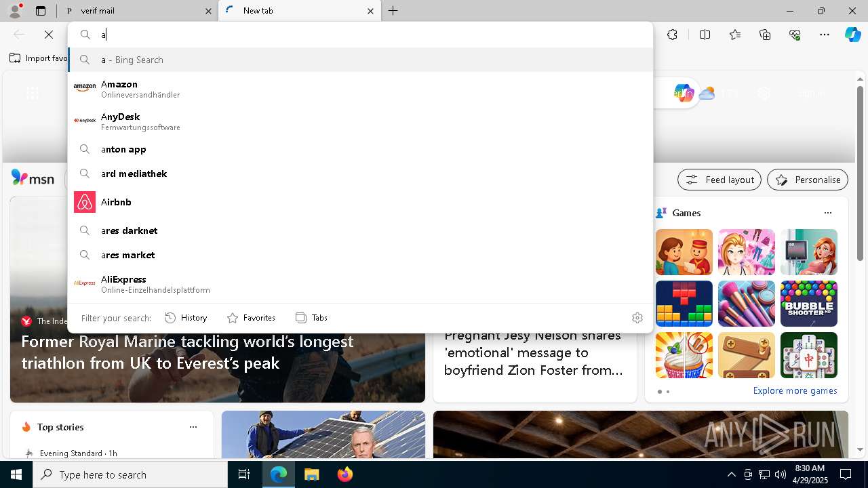
Task: Open the Edge profile icon
Action: (x=15, y=11)
